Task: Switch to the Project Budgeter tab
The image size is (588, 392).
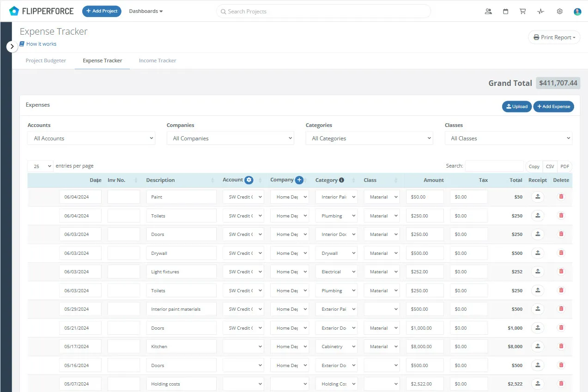Action: (x=46, y=60)
